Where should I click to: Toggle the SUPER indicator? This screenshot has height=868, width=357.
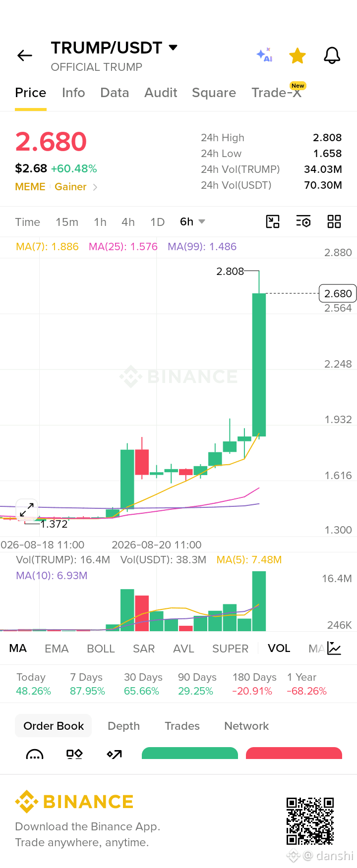point(230,649)
